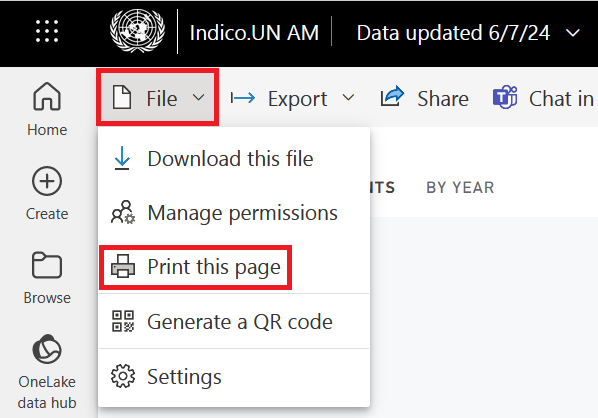Collapse the File menu chevron
598x418 pixels.
(198, 98)
